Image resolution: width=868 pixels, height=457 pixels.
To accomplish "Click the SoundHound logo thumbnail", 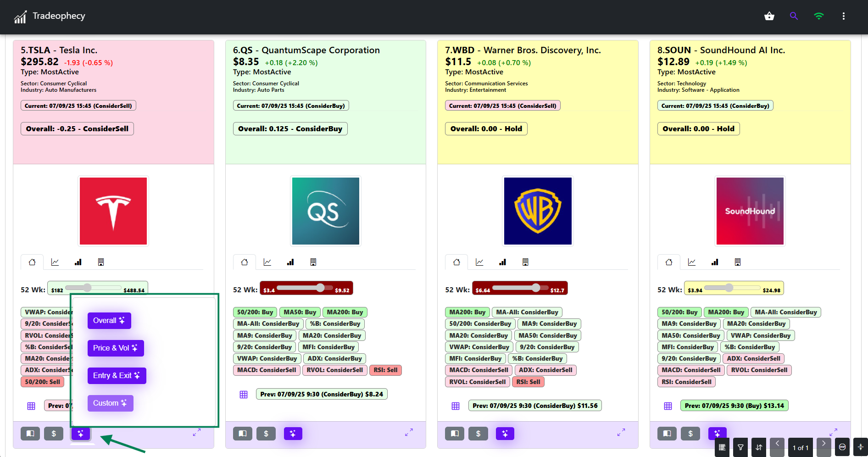I will pos(750,211).
